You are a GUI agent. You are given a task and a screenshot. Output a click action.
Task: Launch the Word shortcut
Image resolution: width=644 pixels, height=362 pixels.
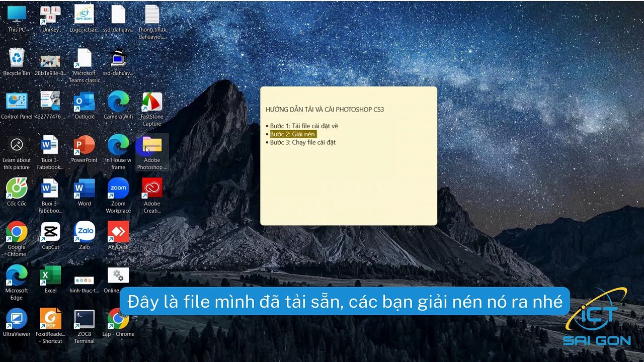click(84, 193)
